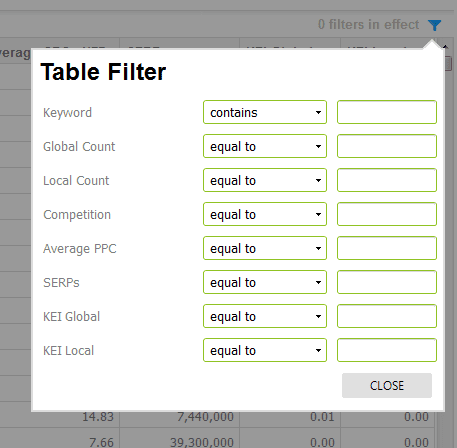
Task: Click the Average PPC label
Action: (80, 249)
